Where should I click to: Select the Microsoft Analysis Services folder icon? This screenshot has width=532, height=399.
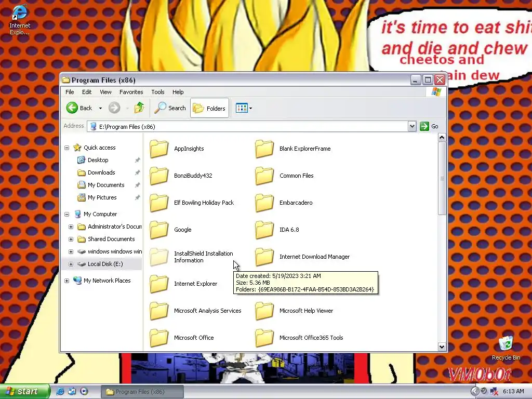[159, 311]
